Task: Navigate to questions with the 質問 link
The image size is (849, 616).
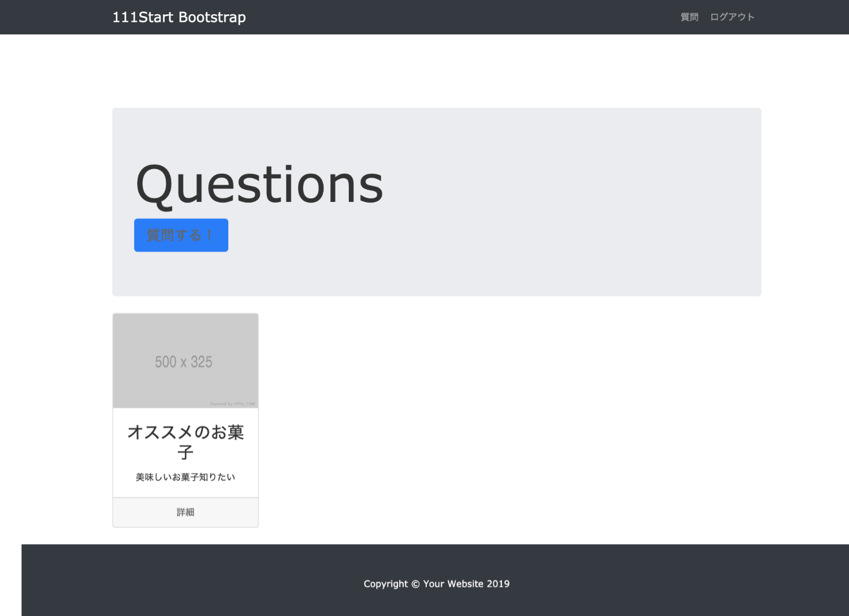Action: click(689, 17)
